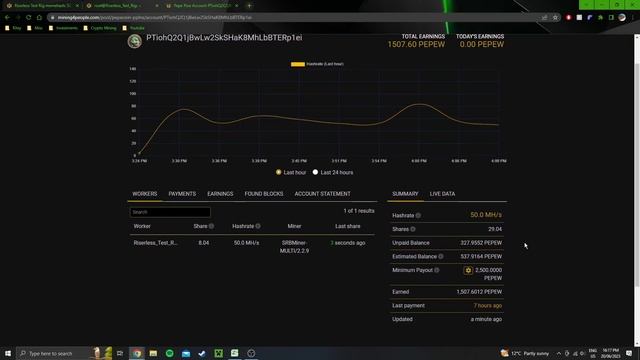
Task: Open the Chrome profile avatar
Action: click(622, 18)
